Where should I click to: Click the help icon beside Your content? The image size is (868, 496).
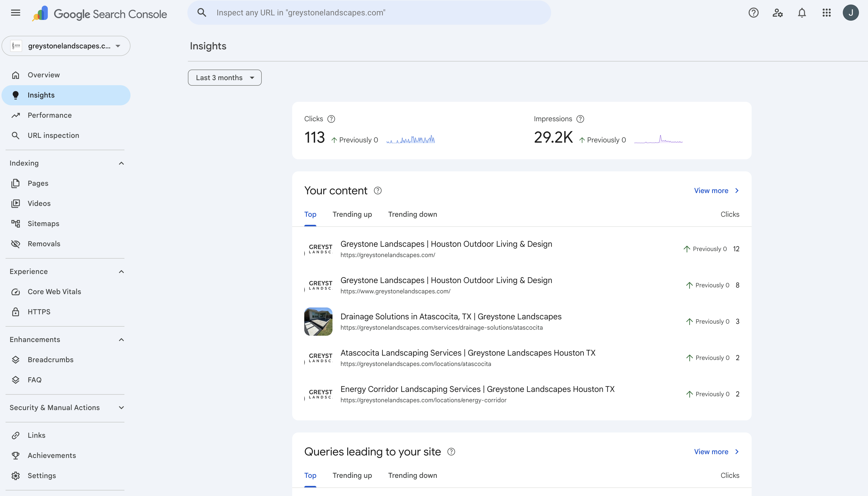[x=378, y=191]
